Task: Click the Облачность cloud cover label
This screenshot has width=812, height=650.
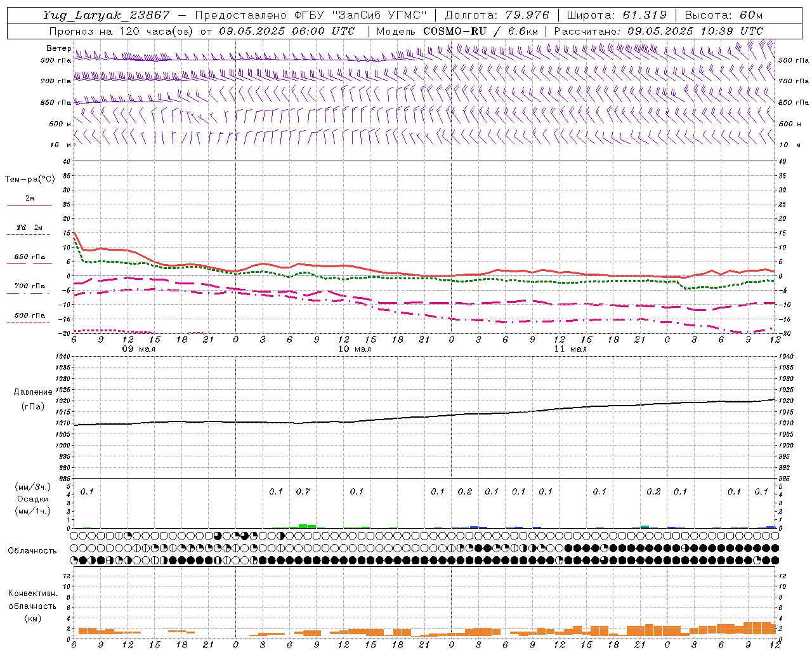Action: (32, 551)
